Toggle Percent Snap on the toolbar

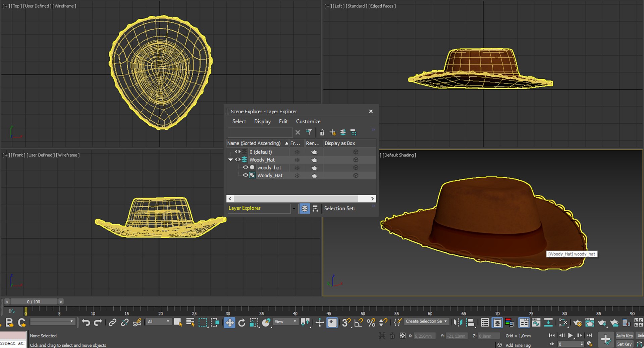[x=371, y=323]
